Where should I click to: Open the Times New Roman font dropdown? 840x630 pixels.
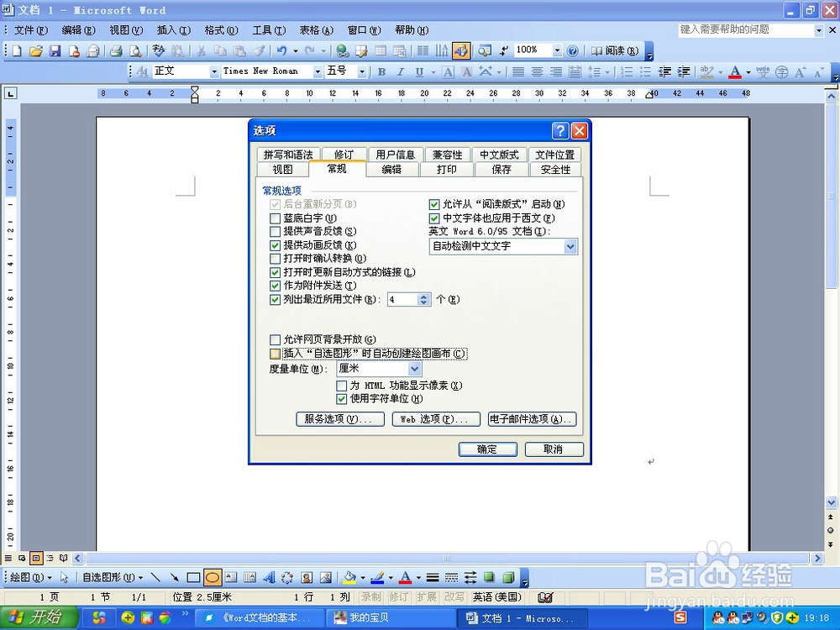click(x=318, y=71)
